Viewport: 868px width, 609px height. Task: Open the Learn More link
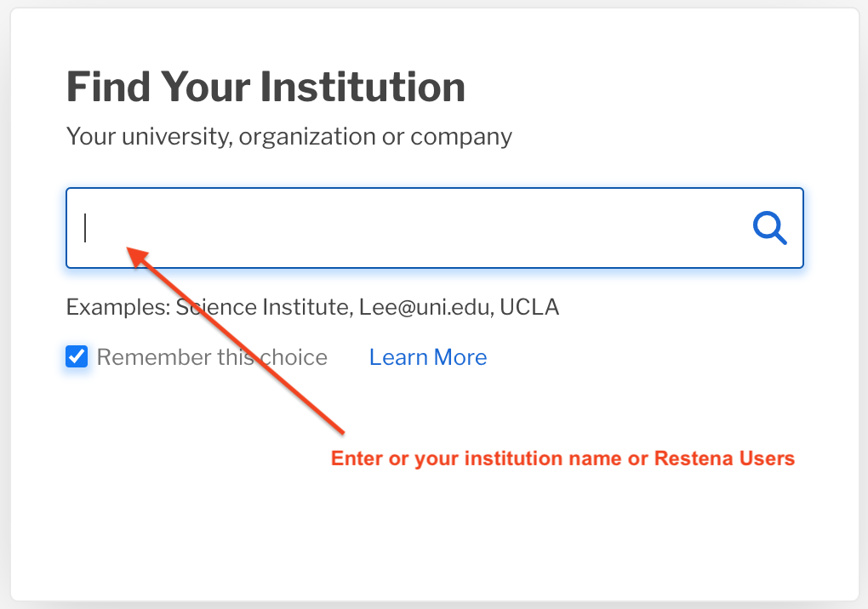click(x=428, y=357)
